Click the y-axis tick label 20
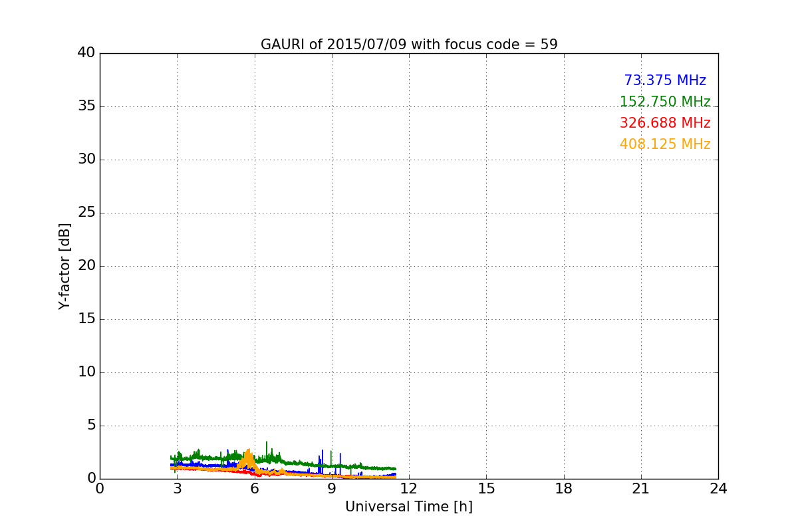 [86, 266]
